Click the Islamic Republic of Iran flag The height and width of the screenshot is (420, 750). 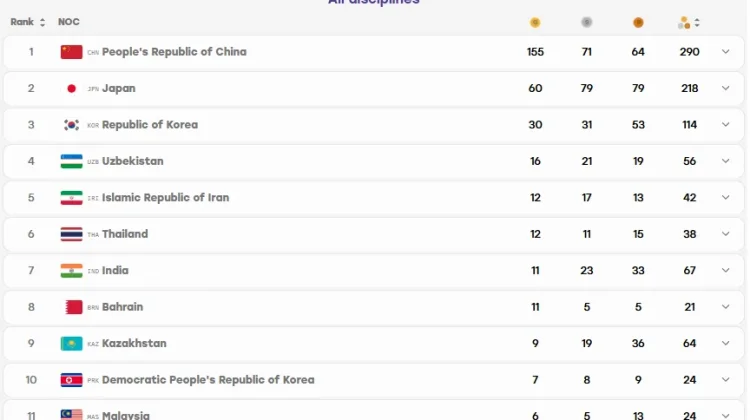click(x=71, y=198)
